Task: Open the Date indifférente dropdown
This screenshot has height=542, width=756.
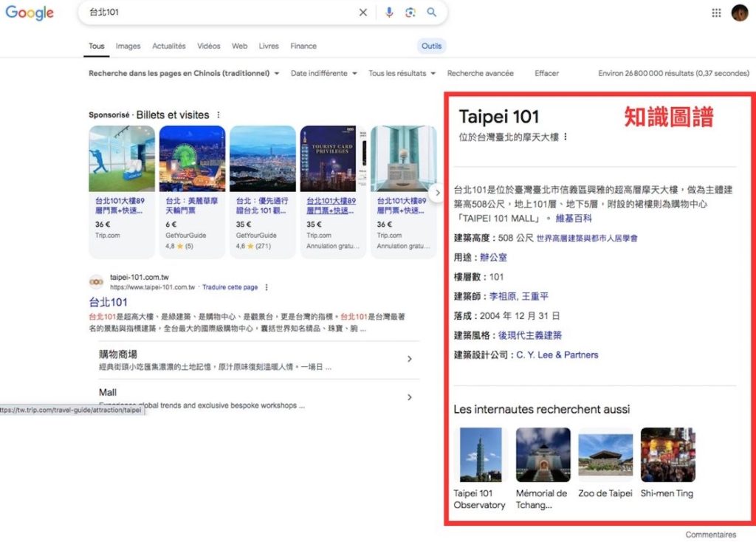Action: click(x=324, y=73)
